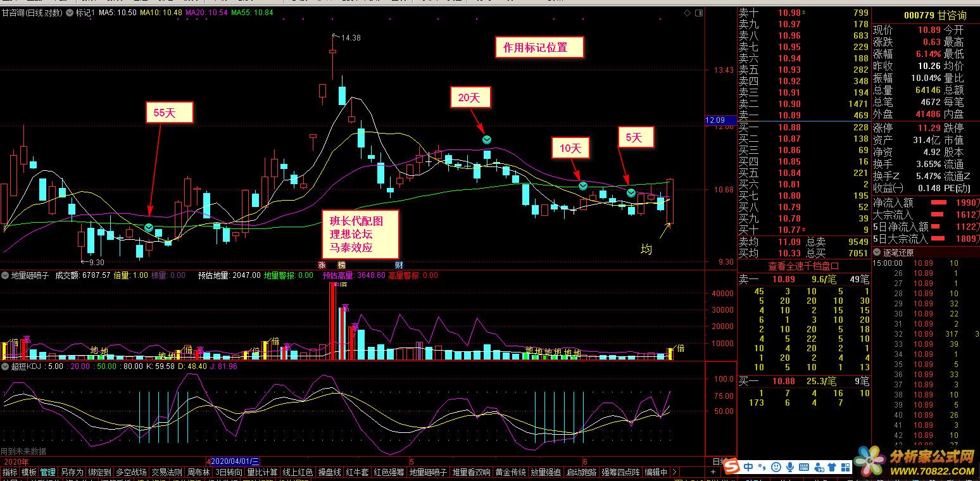This screenshot has width=980, height=481.
Task: Switch to 红色强筹 indicator tab
Action: [x=389, y=472]
